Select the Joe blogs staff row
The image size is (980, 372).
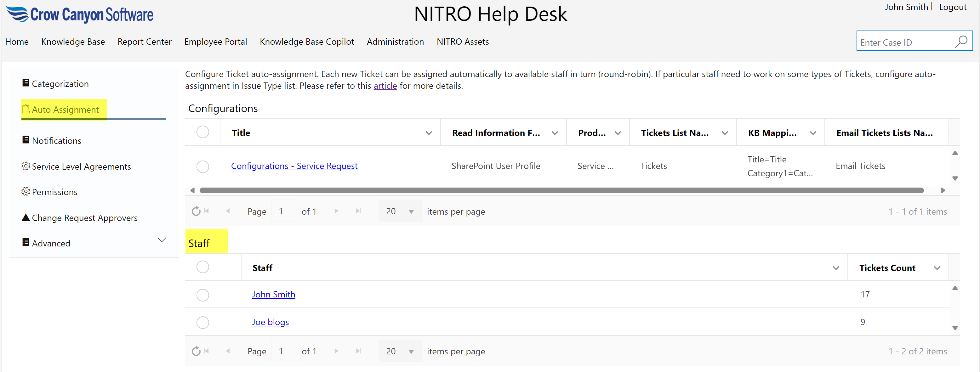click(x=203, y=323)
